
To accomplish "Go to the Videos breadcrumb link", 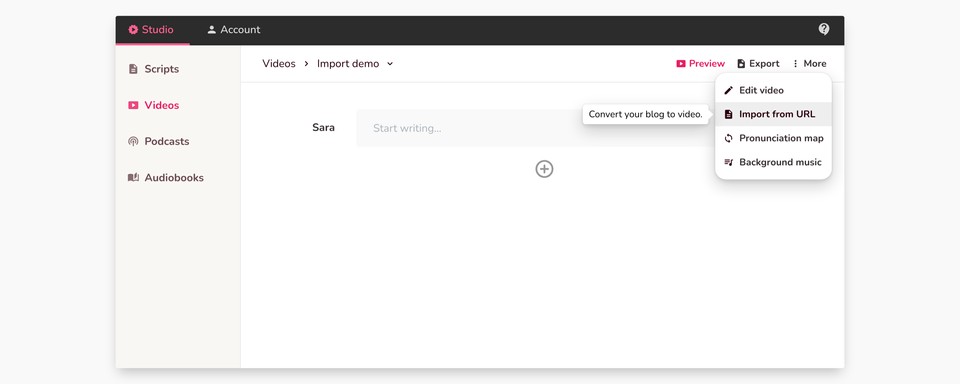I will pyautogui.click(x=279, y=64).
